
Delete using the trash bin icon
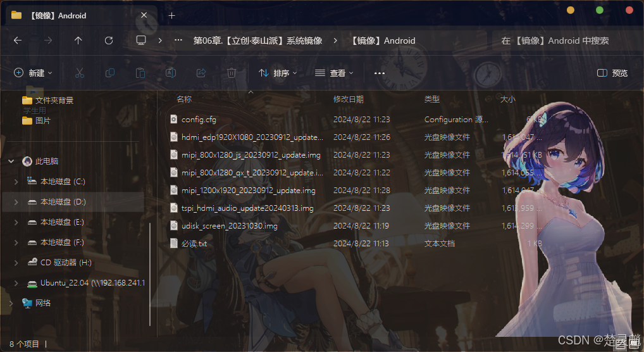[232, 73]
